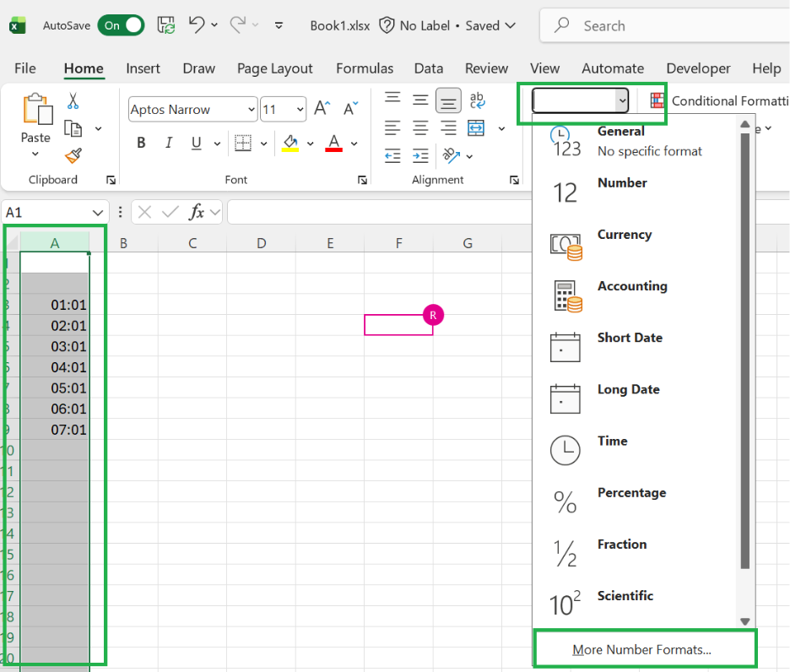Apply the yellow Fill Color
This screenshot has width=790, height=672.
pyautogui.click(x=290, y=144)
